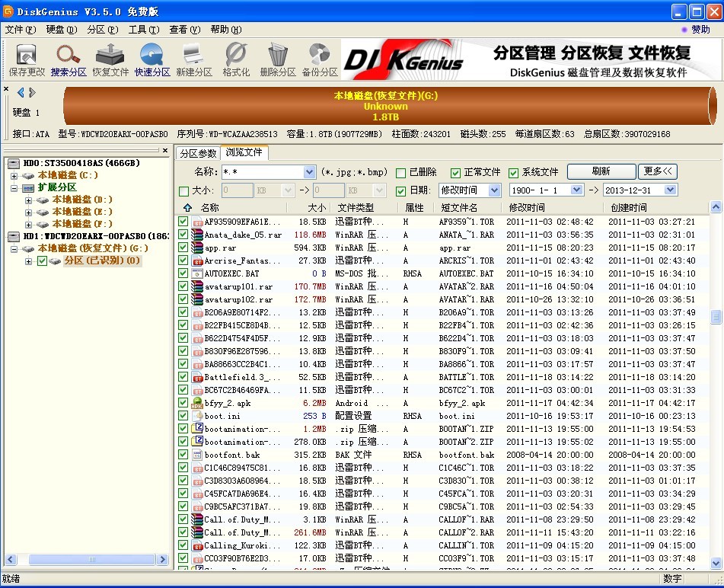Uncheck the checkbox for boot.ini
Viewport: 724px width, 588px height.
click(183, 415)
